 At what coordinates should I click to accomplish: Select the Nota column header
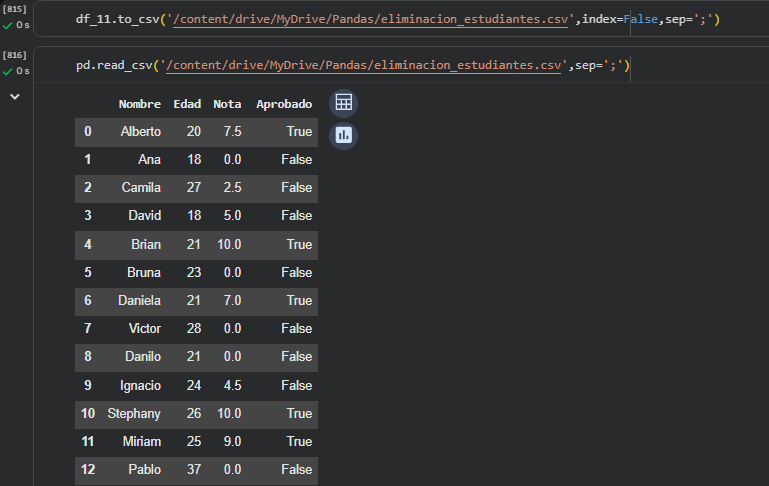pyautogui.click(x=227, y=104)
